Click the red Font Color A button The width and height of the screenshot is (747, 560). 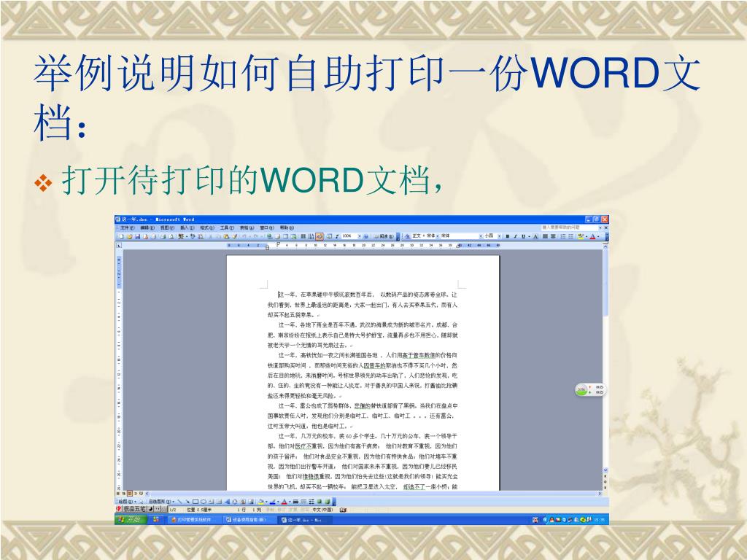point(592,236)
